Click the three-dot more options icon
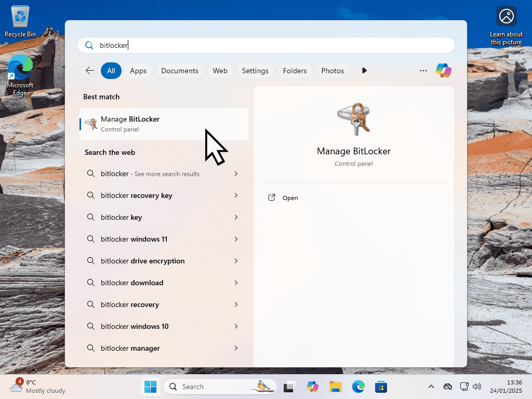The image size is (532, 399). coord(423,71)
